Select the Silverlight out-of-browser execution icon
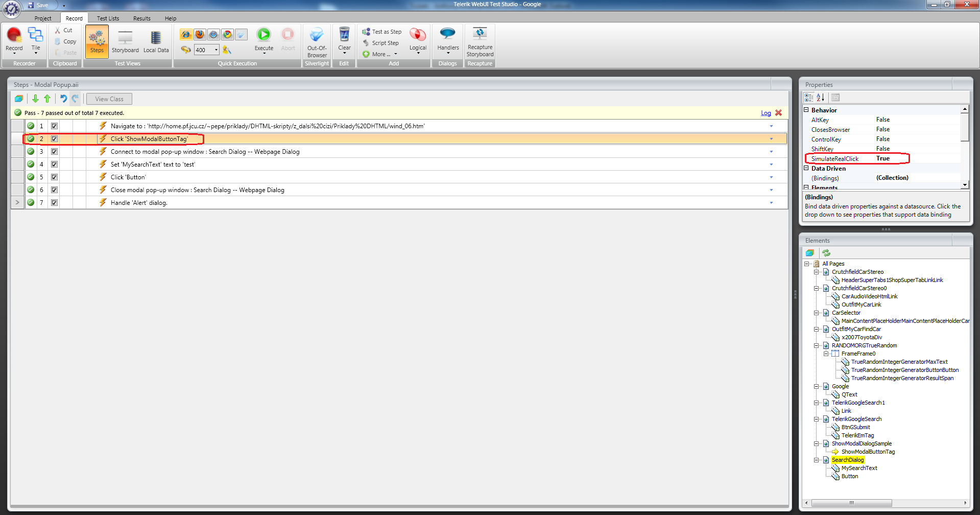980x515 pixels. (241, 35)
